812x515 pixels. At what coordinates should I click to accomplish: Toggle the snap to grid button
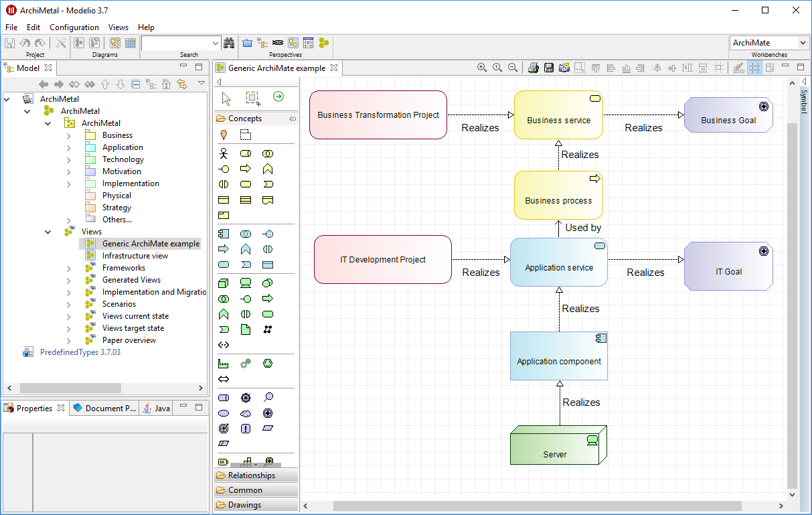click(x=770, y=68)
